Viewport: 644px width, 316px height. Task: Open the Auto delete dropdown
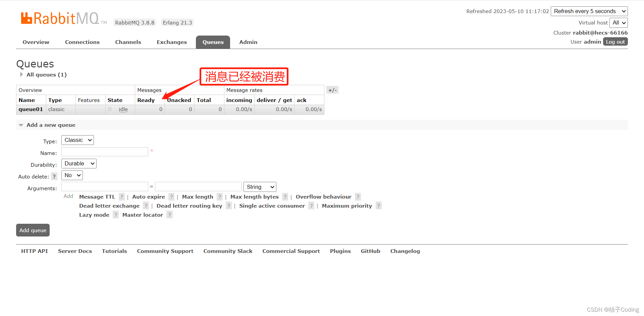point(72,175)
